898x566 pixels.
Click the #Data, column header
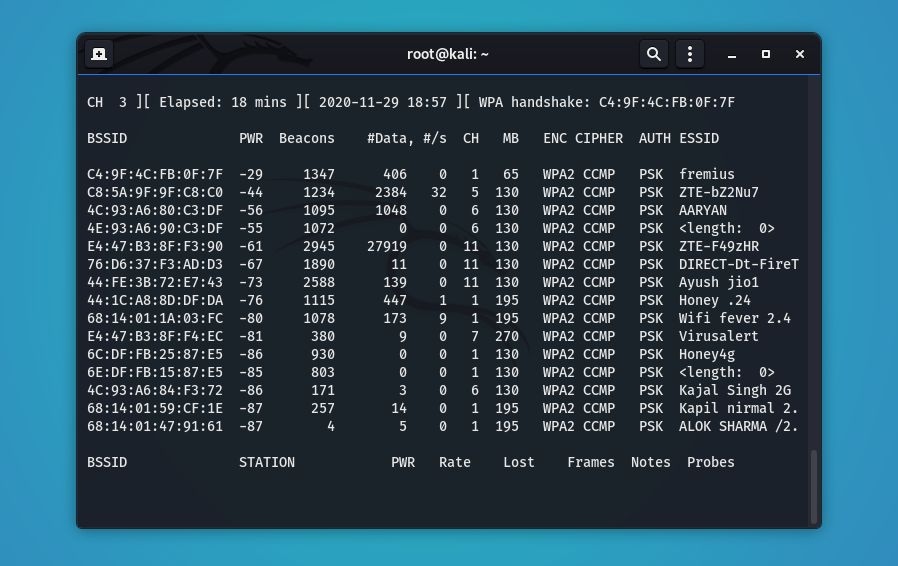tap(391, 139)
